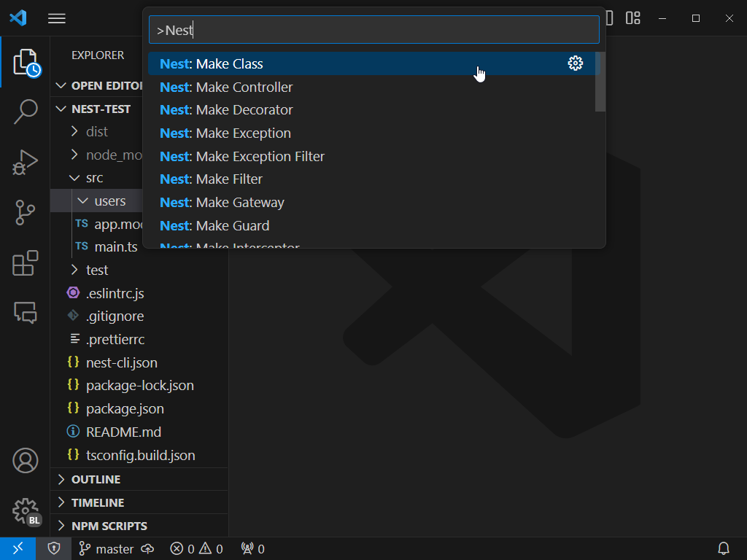This screenshot has height=560, width=747.
Task: Click the VS Code logo icon
Action: point(18,18)
